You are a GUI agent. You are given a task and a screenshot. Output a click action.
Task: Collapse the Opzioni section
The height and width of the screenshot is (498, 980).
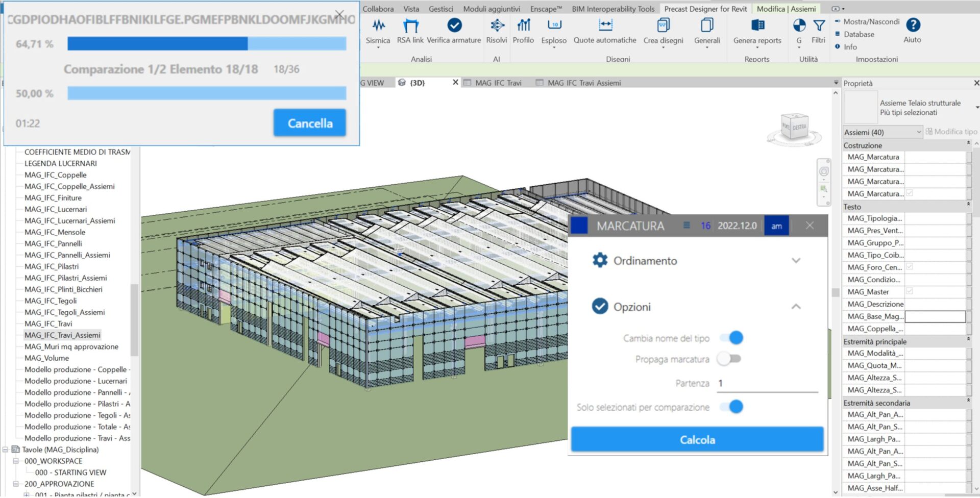point(795,307)
